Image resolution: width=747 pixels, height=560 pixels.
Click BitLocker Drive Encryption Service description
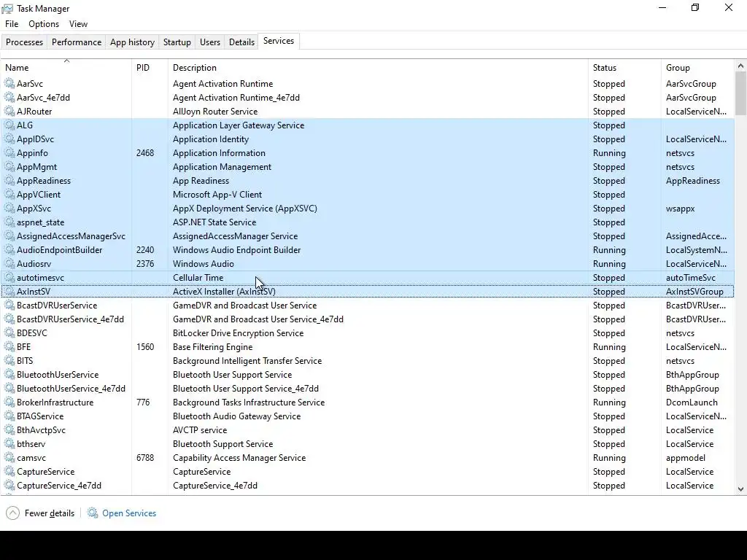coord(239,332)
